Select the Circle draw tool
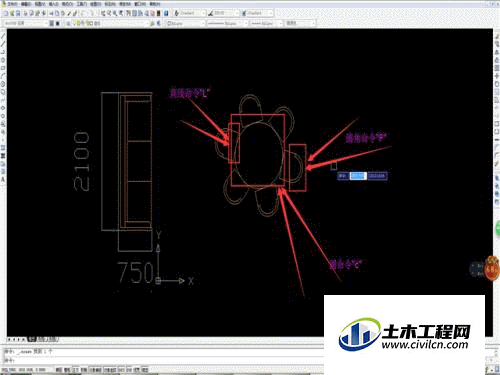500x375 pixels. [x=3, y=84]
